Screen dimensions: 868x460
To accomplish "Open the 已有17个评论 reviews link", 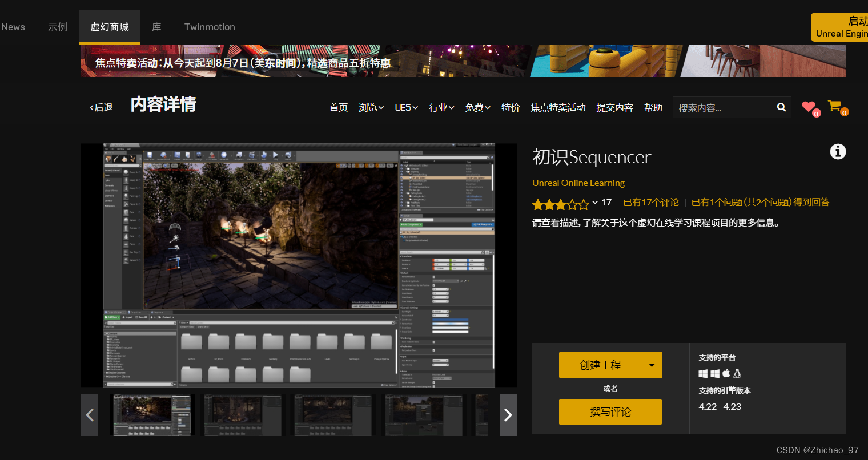I will point(650,202).
